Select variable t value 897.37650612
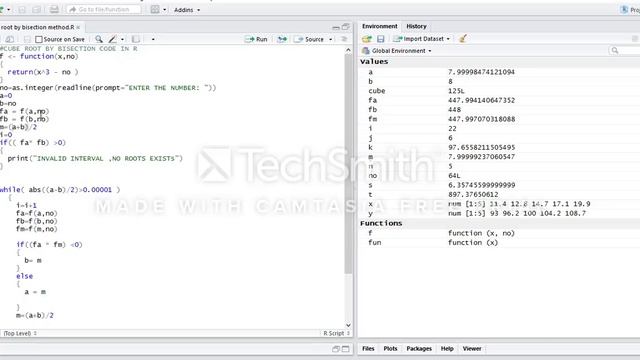Image resolution: width=640 pixels, height=360 pixels. [499, 194]
